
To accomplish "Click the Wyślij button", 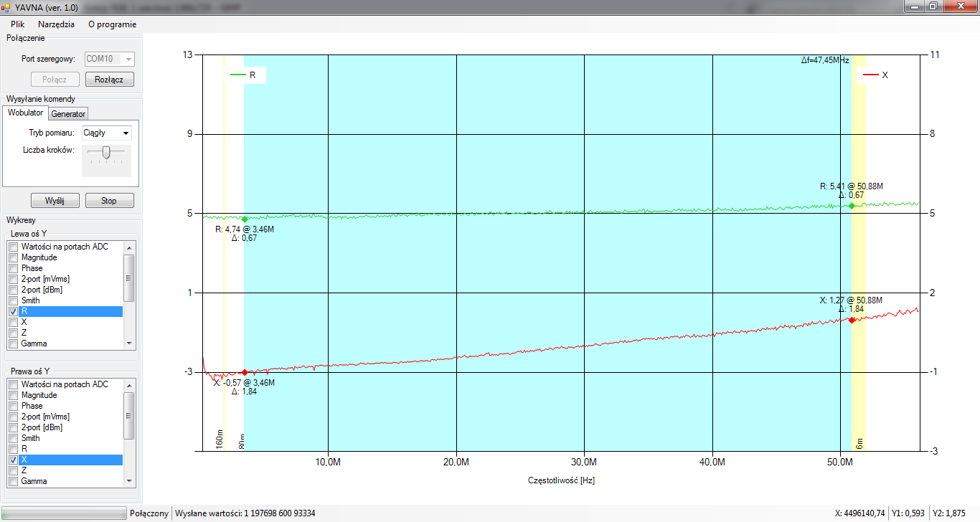I will click(55, 201).
